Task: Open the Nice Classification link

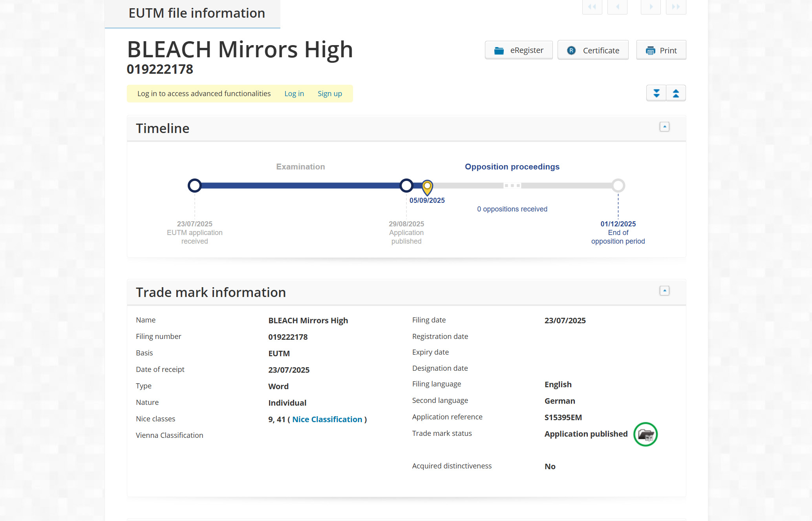Action: [x=327, y=419]
